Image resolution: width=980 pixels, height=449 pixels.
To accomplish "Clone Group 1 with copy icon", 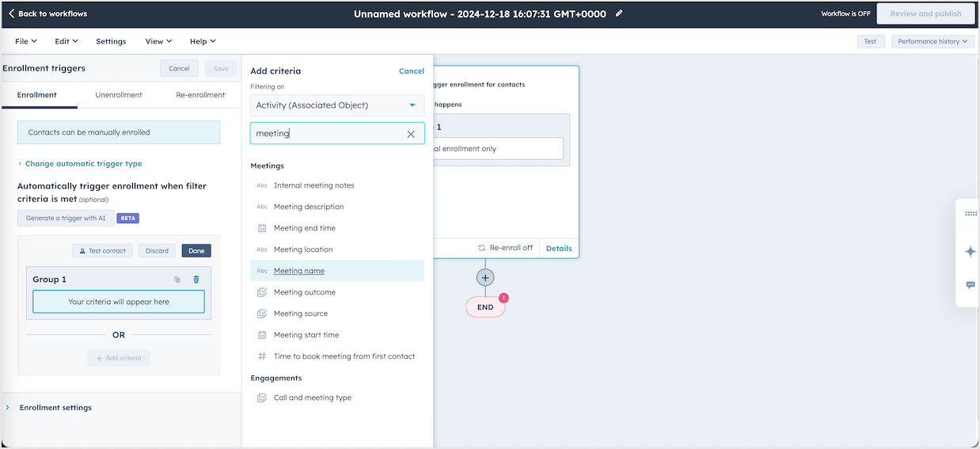I will [177, 280].
